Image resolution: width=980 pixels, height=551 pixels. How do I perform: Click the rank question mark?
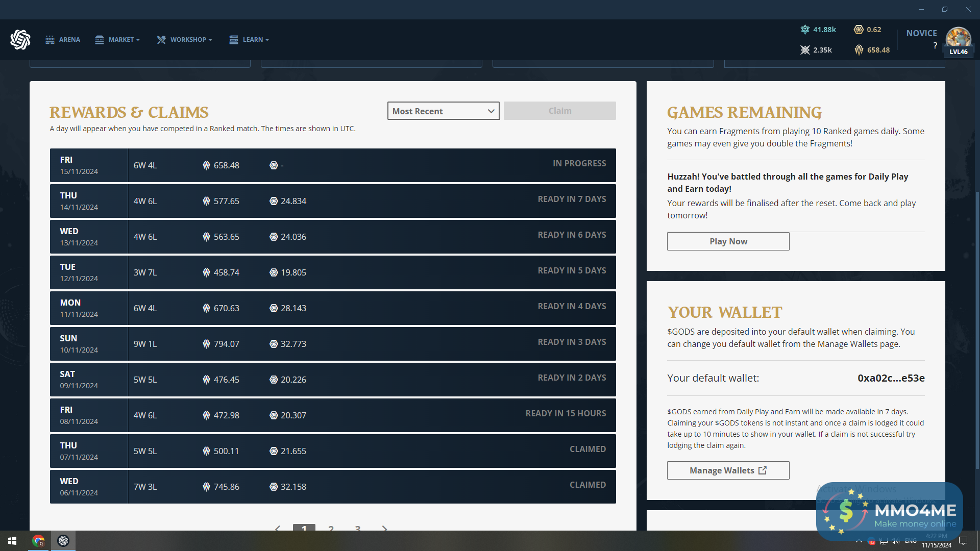coord(935,45)
